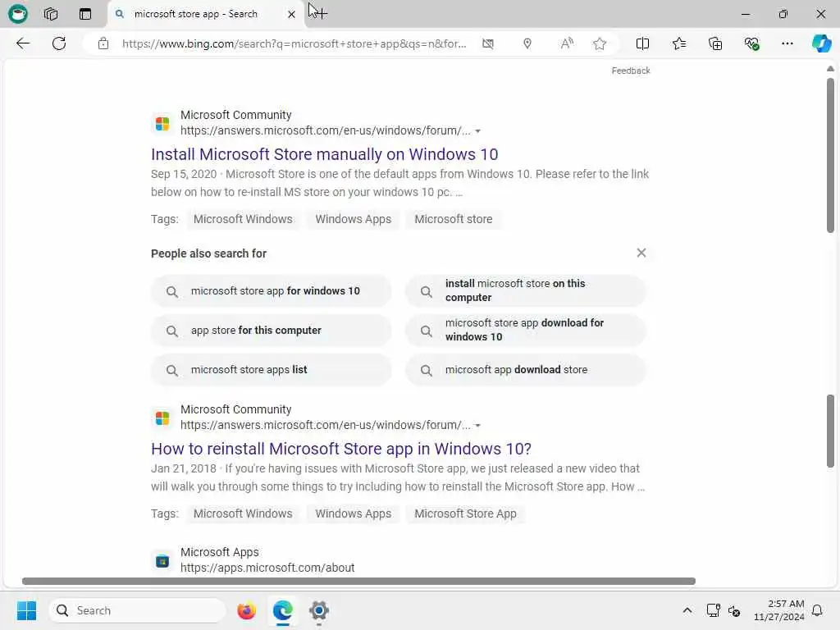
Task: Search app store for this computer
Action: [271, 331]
